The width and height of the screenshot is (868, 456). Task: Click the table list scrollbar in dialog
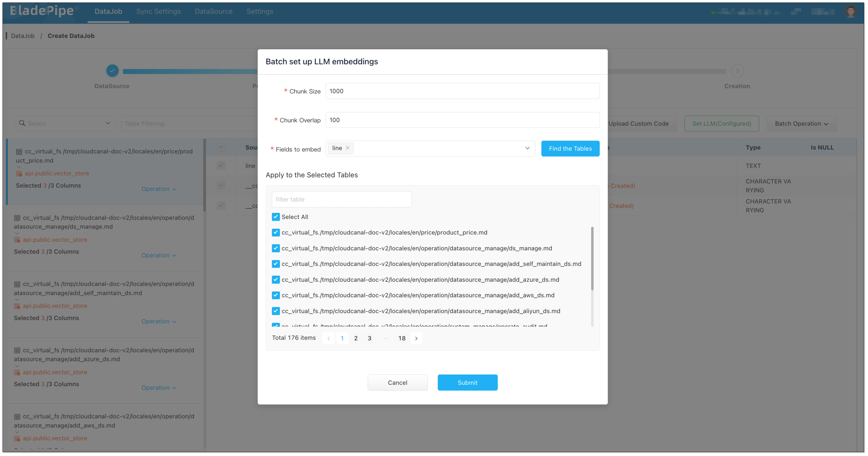(592, 258)
